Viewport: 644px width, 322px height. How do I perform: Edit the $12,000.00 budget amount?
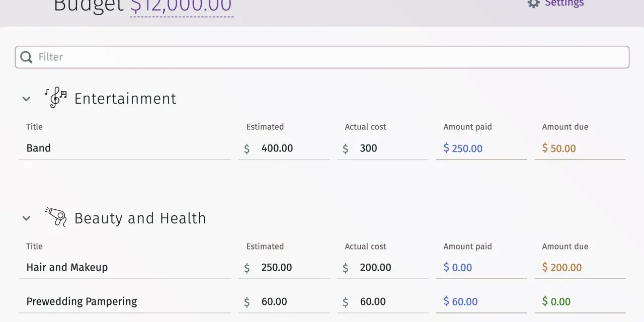tap(181, 6)
